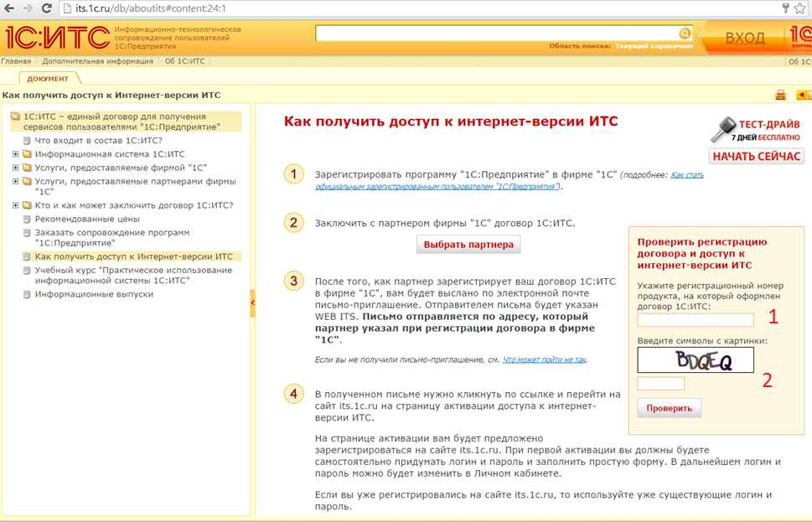Open 'Заказать сопровождение программ' tree item
This screenshot has width=812, height=522.
click(112, 238)
